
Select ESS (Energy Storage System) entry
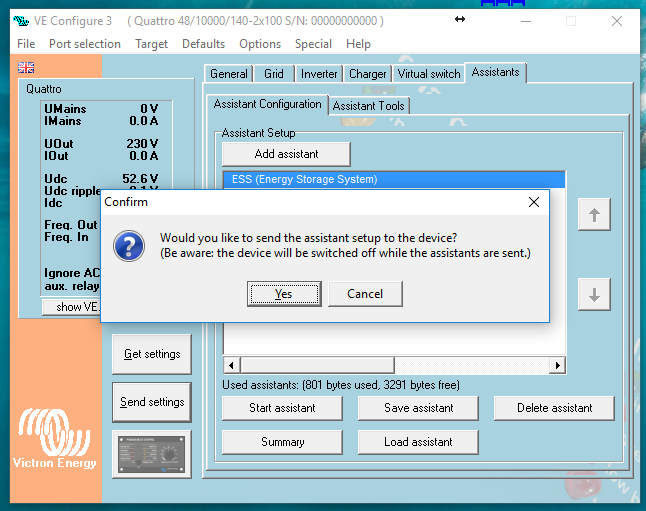[x=394, y=180]
